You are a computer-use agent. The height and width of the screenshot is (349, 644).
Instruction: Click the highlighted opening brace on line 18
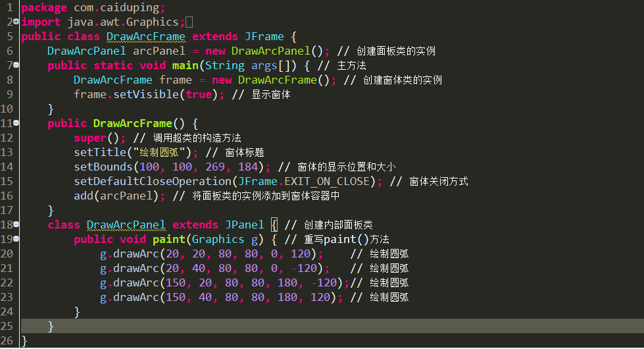pos(274,225)
